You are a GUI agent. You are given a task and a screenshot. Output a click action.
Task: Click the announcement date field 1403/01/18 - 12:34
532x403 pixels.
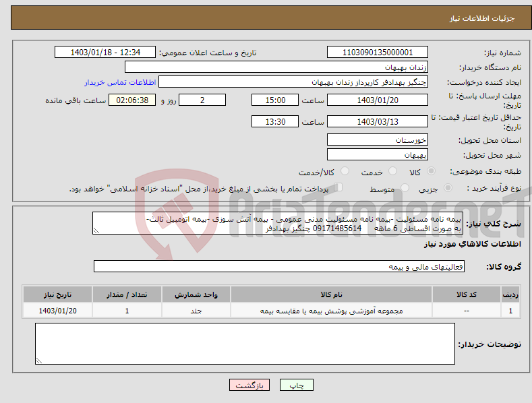tap(105, 53)
